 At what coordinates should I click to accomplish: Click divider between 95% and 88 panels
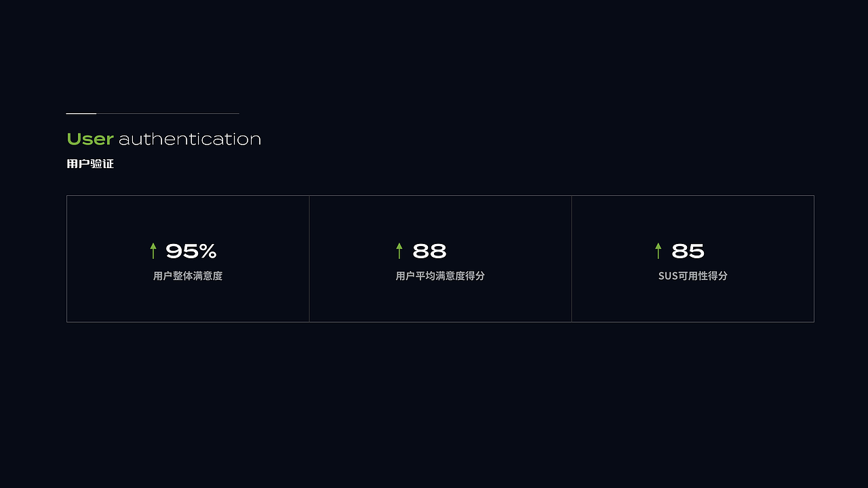click(309, 259)
